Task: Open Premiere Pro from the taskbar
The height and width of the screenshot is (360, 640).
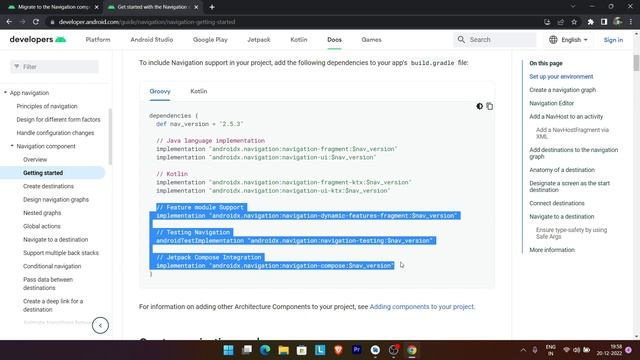Action: pyautogui.click(x=357, y=350)
